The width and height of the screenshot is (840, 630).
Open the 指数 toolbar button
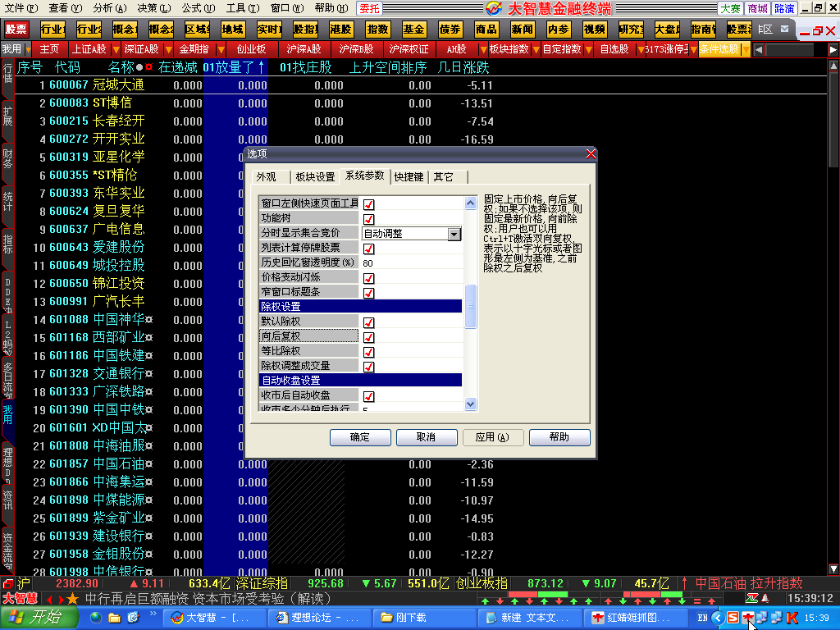point(377,29)
